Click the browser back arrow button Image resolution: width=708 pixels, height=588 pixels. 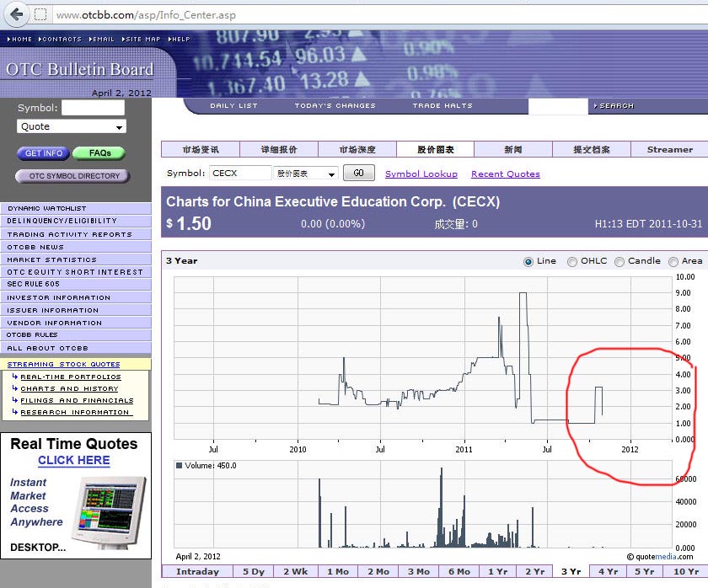pos(16,14)
